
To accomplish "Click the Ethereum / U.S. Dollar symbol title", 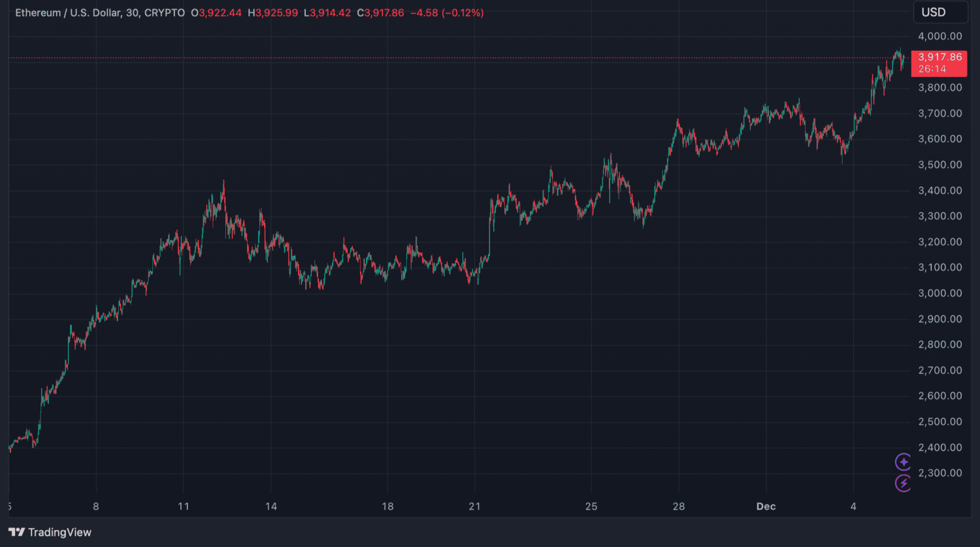I will click(68, 13).
